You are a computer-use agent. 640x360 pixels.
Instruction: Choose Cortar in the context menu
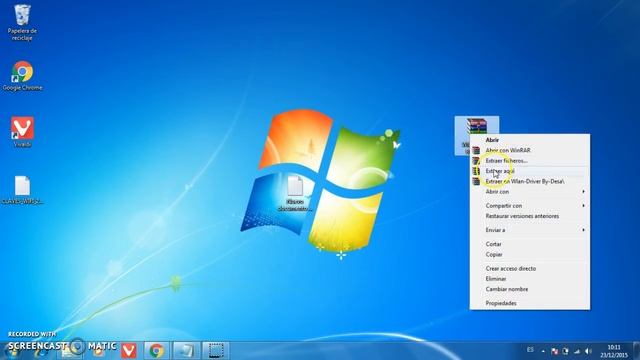click(530, 244)
